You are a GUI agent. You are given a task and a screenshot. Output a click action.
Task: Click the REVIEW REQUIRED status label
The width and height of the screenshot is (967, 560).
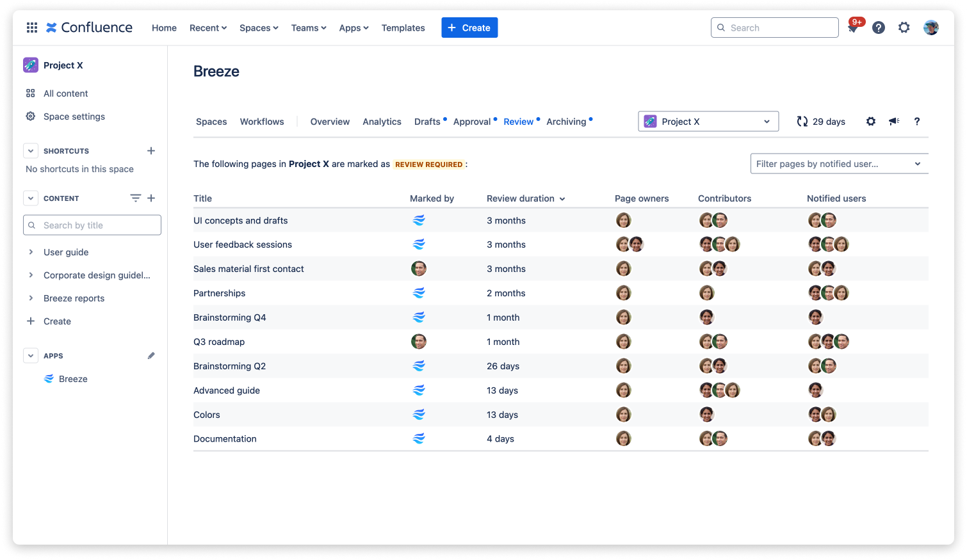coord(428,164)
